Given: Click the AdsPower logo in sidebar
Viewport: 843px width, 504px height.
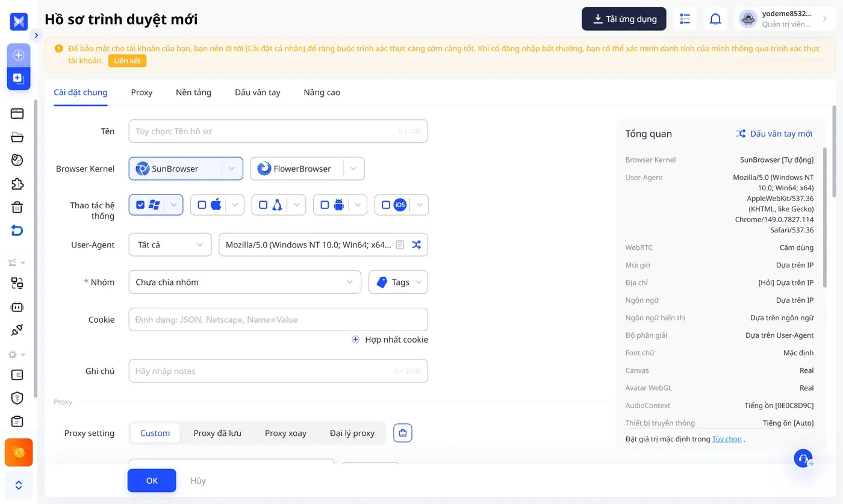Looking at the screenshot, I should 19,22.
